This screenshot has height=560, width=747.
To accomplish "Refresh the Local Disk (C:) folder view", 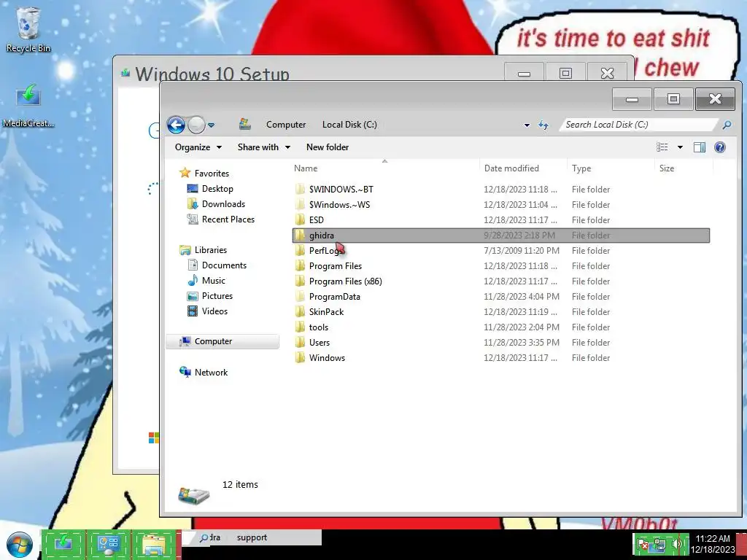I will tap(543, 125).
